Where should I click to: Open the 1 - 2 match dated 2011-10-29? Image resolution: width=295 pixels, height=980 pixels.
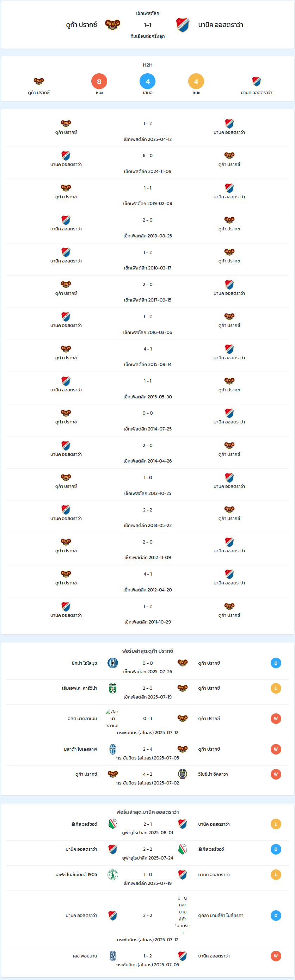coord(148,614)
